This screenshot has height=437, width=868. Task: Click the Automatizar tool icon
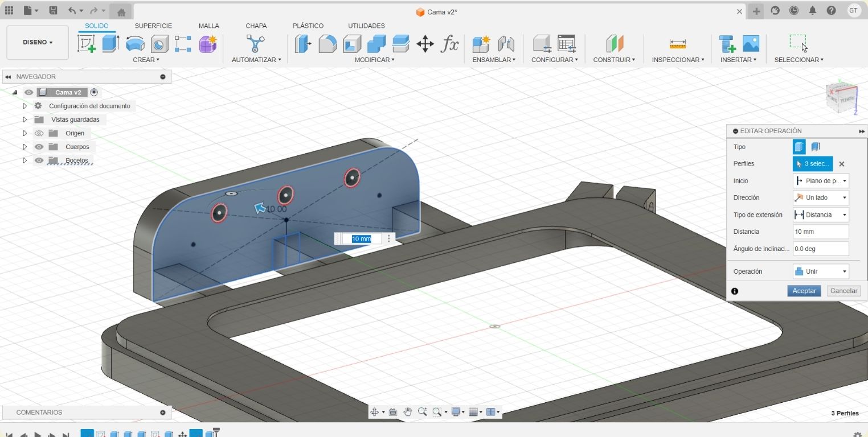tap(256, 44)
